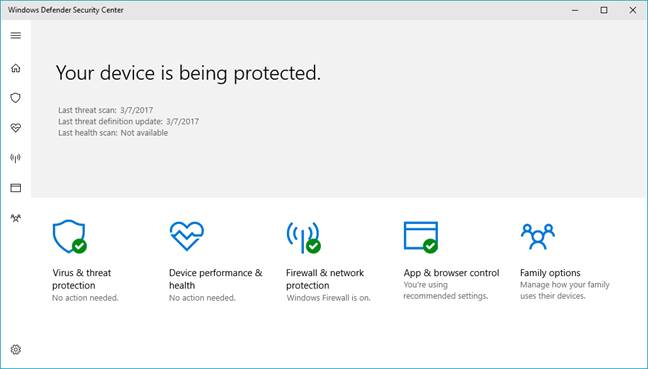Screen dimensions: 648x369
Task: Open the Family options label
Action: point(550,273)
